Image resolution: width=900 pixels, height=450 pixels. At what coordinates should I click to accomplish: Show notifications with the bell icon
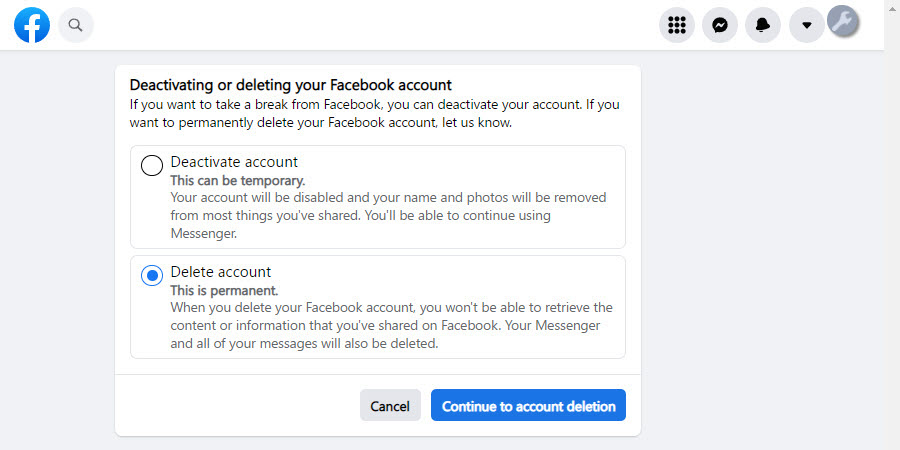coord(763,25)
